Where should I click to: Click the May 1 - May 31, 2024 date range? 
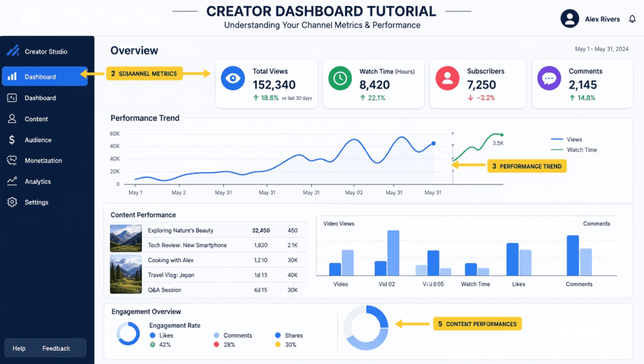click(x=601, y=49)
